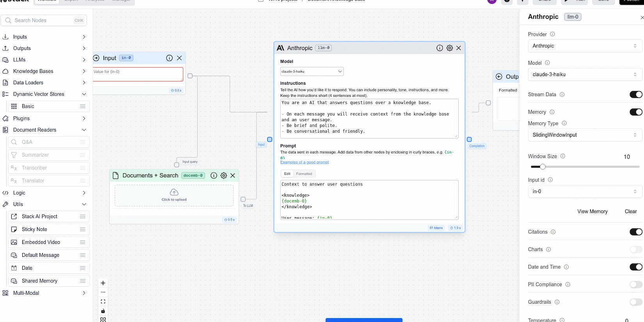Click the Window Size slider handle
644x322 pixels.
(543, 167)
